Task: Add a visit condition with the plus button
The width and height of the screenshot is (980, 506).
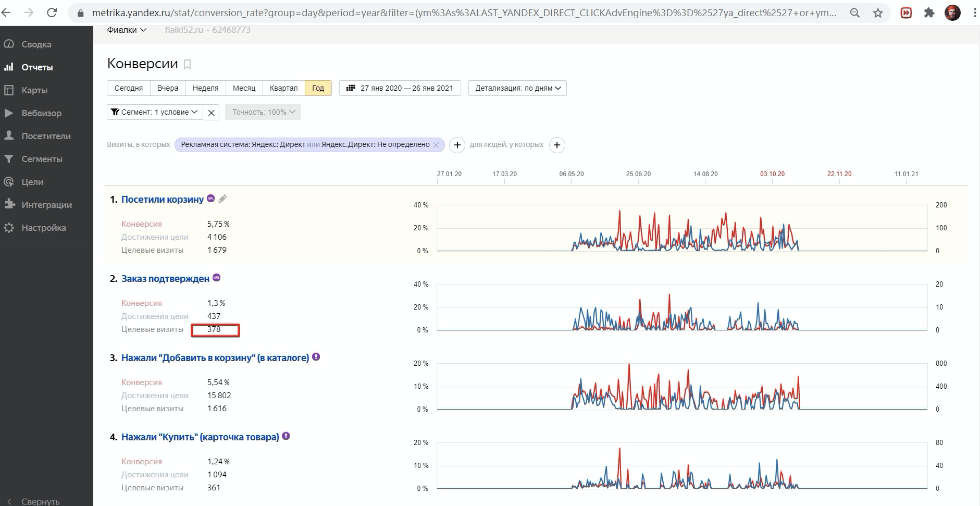Action: (x=457, y=145)
